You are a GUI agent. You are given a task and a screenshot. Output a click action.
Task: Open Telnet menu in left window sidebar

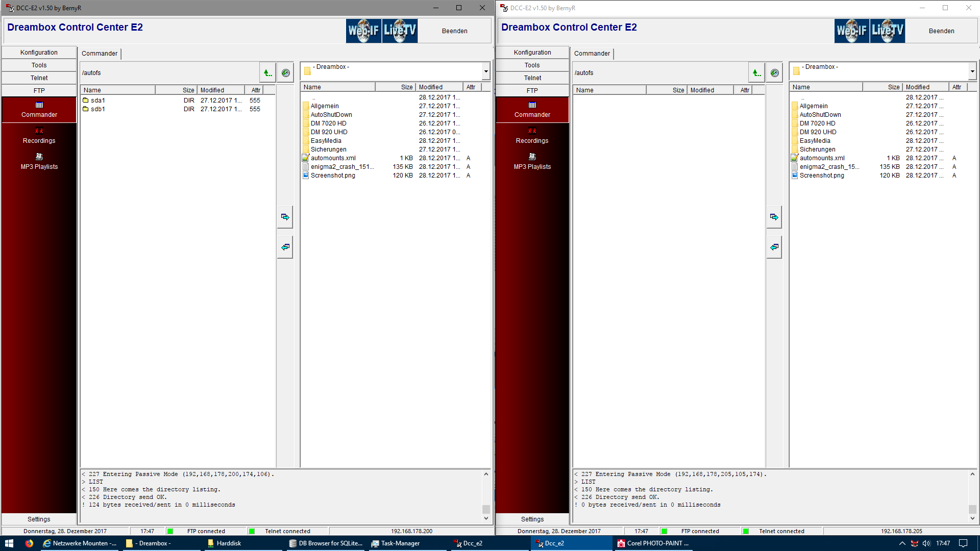pos(39,78)
